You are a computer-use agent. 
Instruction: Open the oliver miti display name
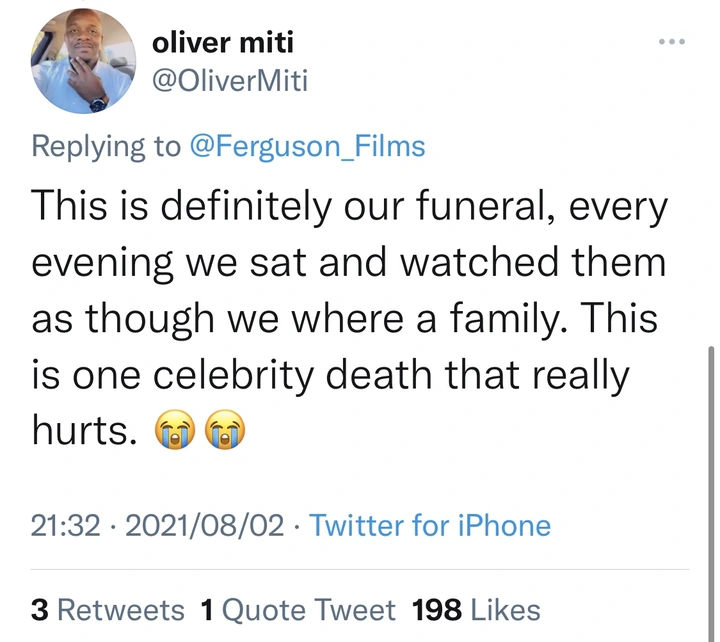point(223,43)
